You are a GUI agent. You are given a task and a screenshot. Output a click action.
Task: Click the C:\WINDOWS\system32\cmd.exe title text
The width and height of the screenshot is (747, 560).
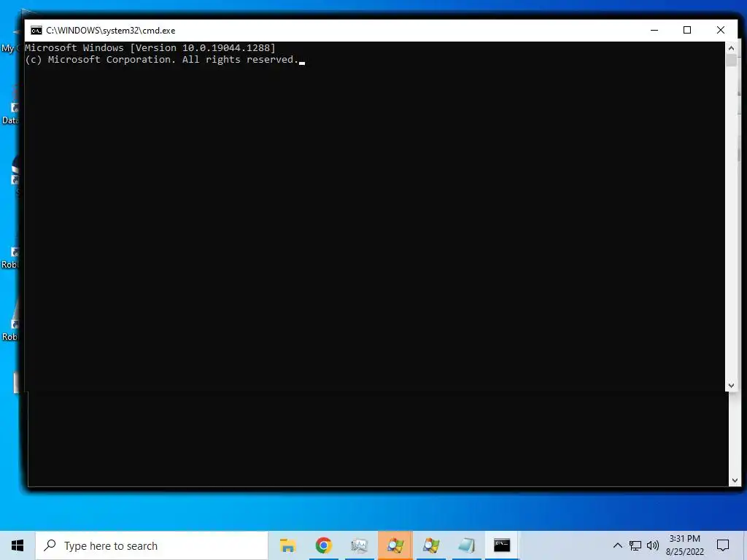tap(111, 31)
